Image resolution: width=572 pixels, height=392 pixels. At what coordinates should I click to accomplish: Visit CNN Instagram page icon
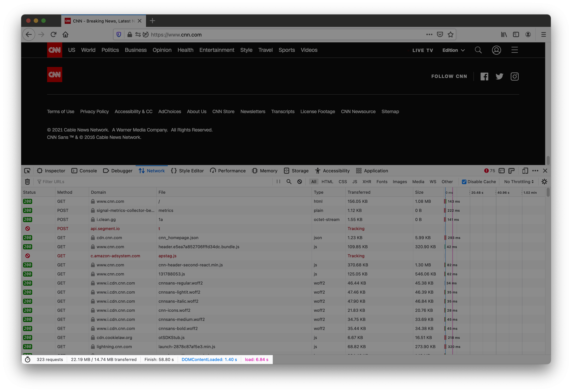click(515, 77)
